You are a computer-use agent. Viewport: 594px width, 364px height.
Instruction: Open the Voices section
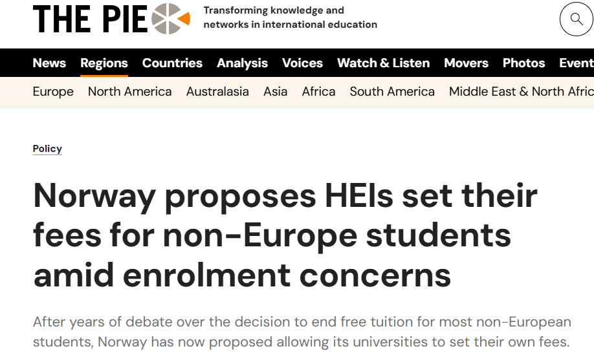(x=302, y=63)
